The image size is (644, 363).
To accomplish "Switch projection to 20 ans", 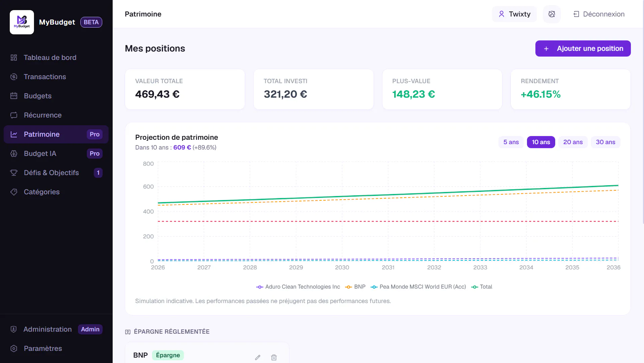I will [x=573, y=142].
